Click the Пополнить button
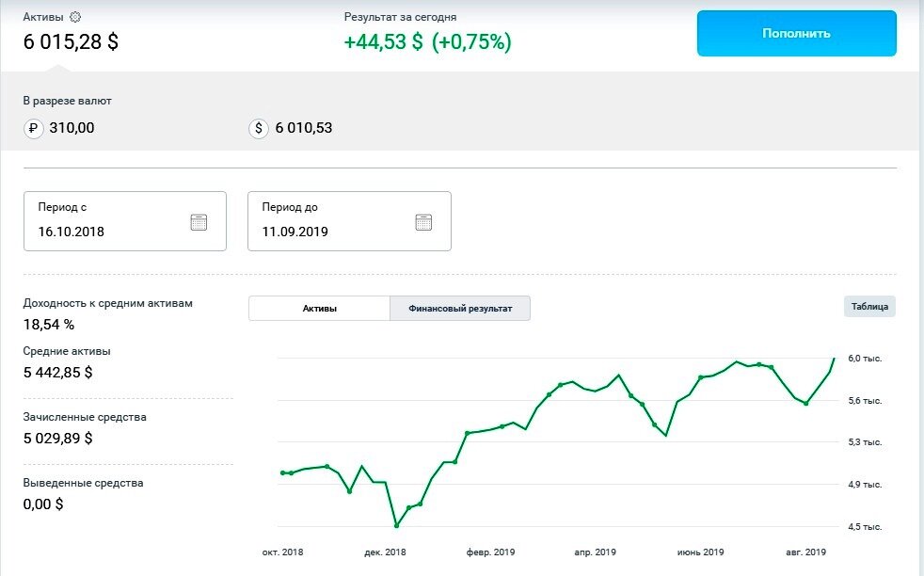This screenshot has height=576, width=924. coord(797,33)
